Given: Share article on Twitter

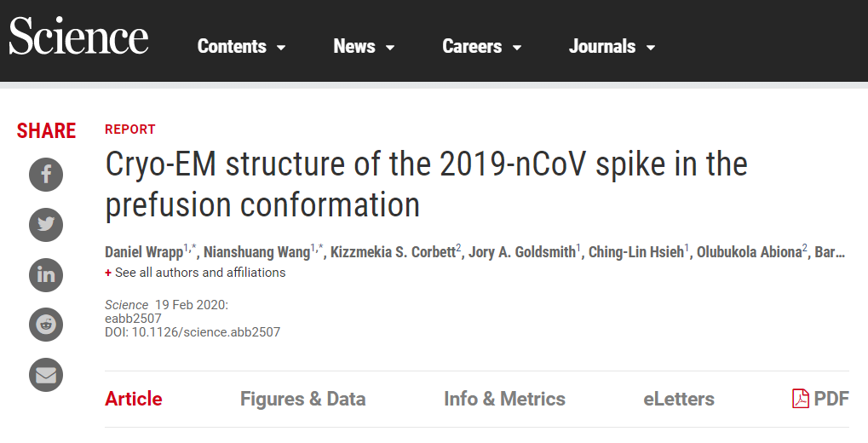Looking at the screenshot, I should [46, 224].
